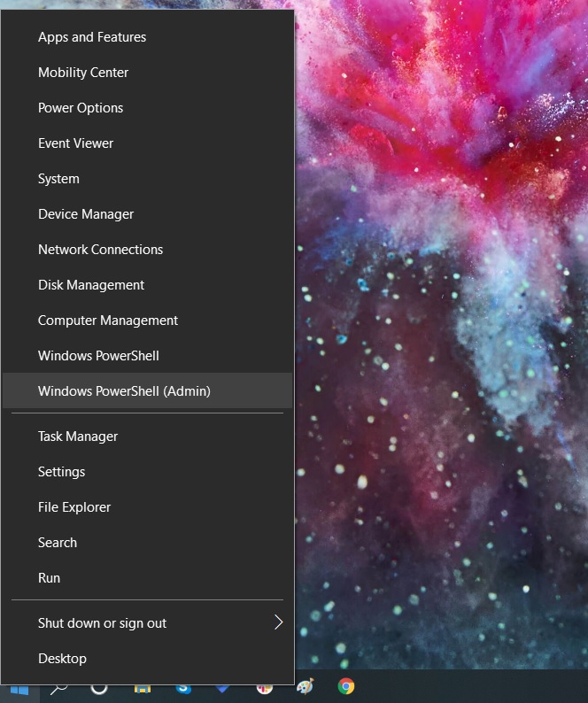This screenshot has width=588, height=703.
Task: Launch Paint from the taskbar
Action: click(x=306, y=687)
